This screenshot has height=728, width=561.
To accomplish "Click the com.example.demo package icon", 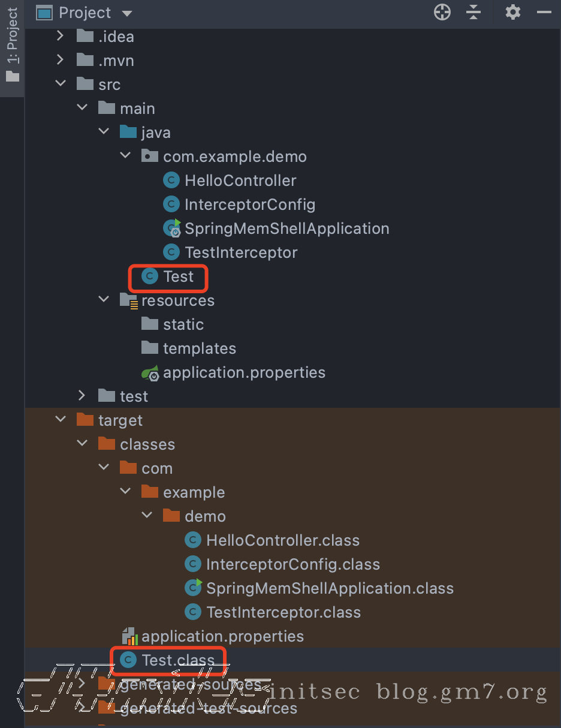I will [x=150, y=157].
